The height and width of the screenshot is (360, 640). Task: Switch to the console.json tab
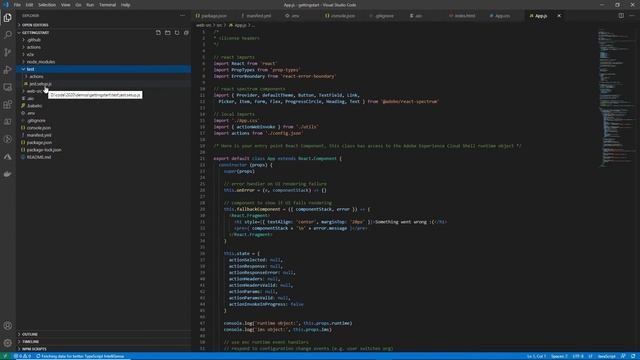point(342,16)
